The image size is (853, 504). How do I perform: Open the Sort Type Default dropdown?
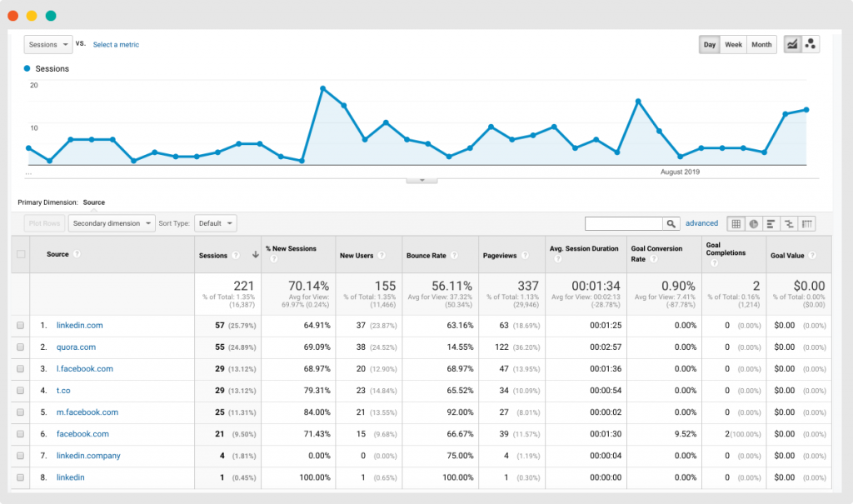coord(216,223)
